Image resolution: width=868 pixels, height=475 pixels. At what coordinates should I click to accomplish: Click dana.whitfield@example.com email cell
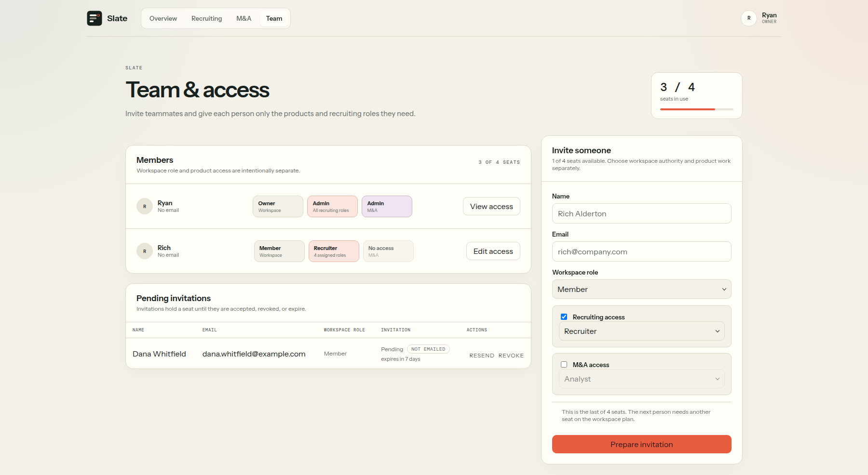click(254, 354)
